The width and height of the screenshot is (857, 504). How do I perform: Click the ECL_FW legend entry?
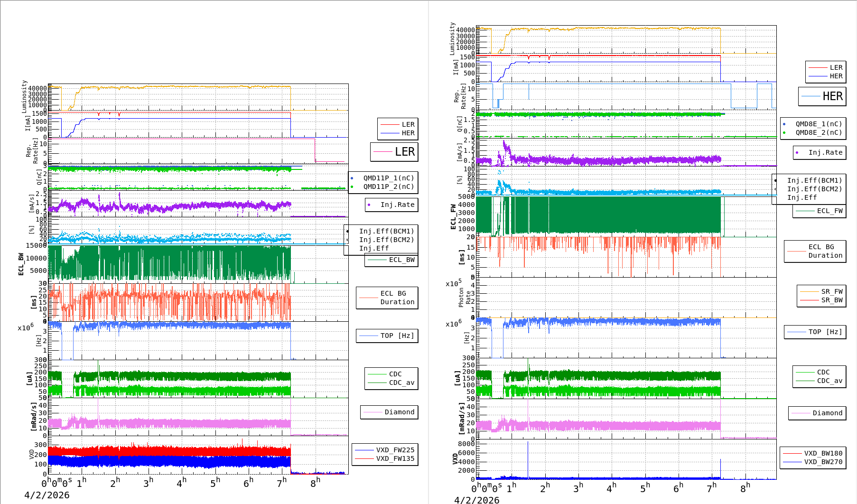(829, 211)
